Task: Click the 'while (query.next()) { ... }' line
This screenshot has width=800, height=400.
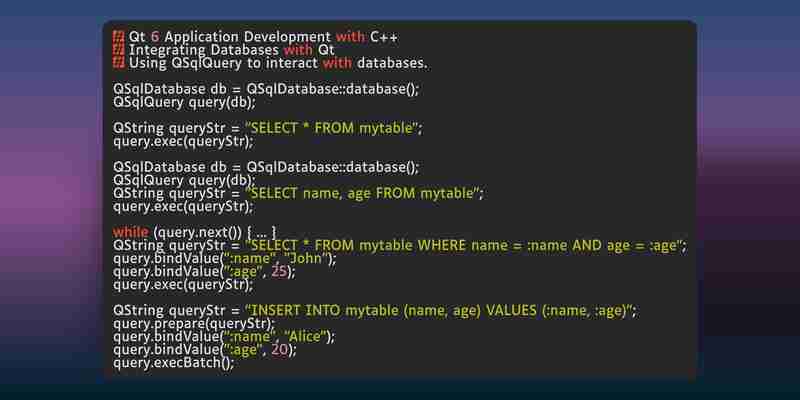Action: 194,233
